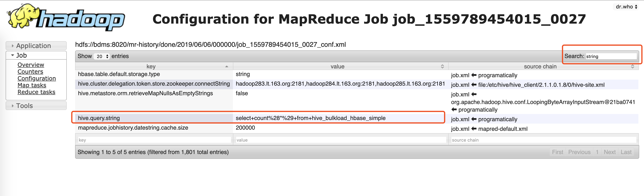Viewport: 644px width, 196px height.
Task: Open the dr.who user dropdown
Action: [626, 7]
